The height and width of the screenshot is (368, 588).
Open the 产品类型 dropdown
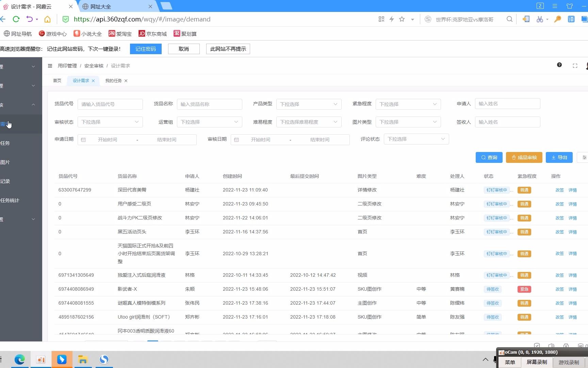[x=309, y=104]
